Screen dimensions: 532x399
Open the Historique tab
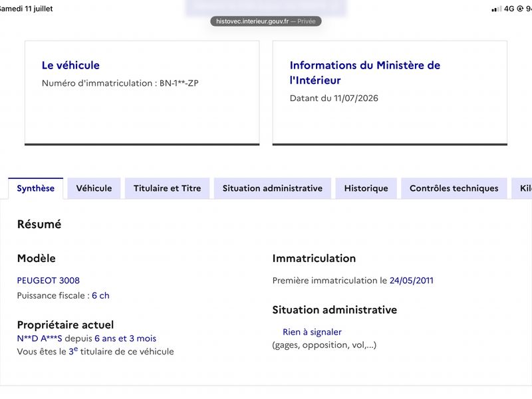[x=366, y=188]
